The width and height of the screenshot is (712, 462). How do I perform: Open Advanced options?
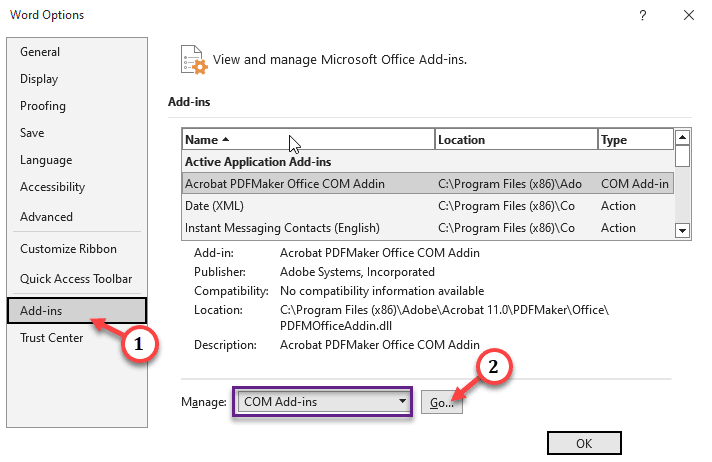(x=45, y=217)
